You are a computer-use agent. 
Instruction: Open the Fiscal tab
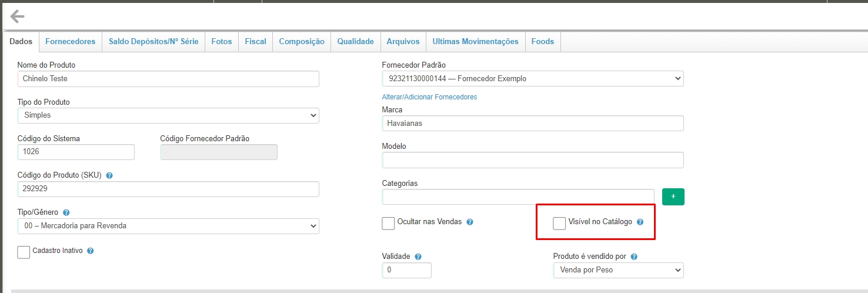pos(255,41)
